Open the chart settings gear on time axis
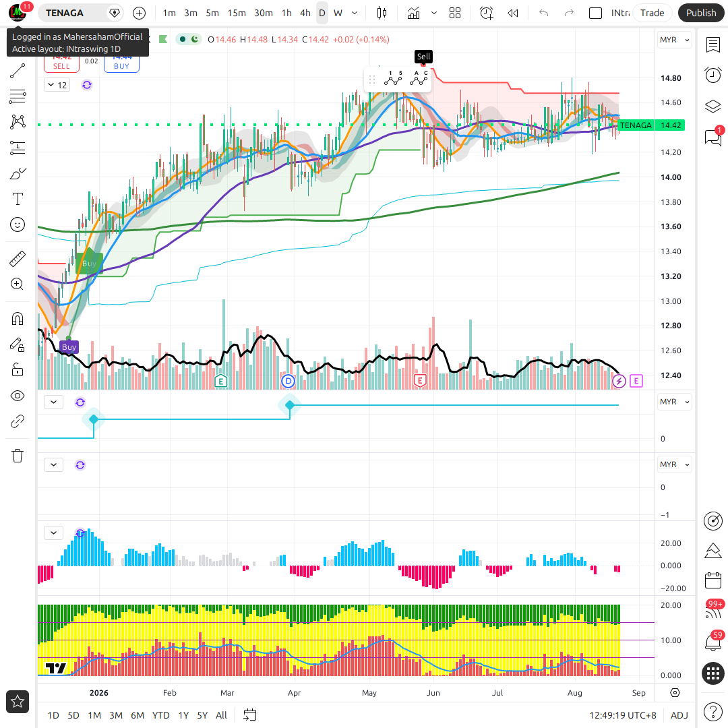728x728 pixels. 675,693
